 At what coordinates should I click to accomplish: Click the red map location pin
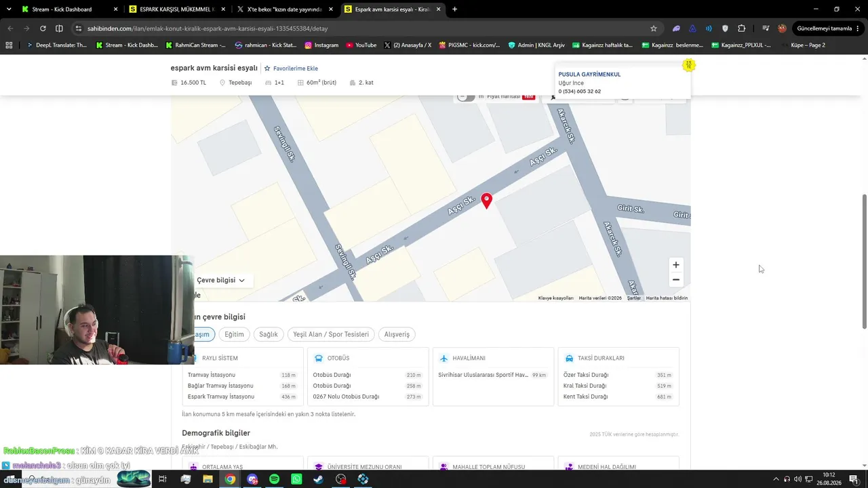click(x=486, y=201)
